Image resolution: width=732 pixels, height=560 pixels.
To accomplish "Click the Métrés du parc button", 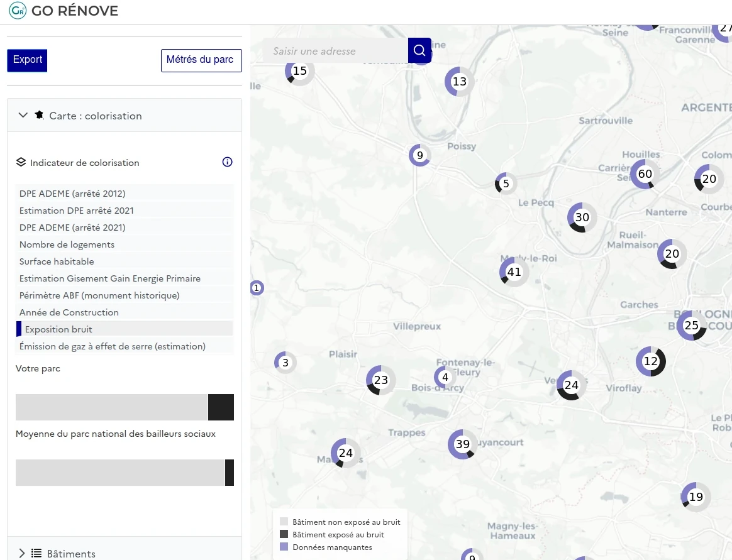I will pos(201,60).
